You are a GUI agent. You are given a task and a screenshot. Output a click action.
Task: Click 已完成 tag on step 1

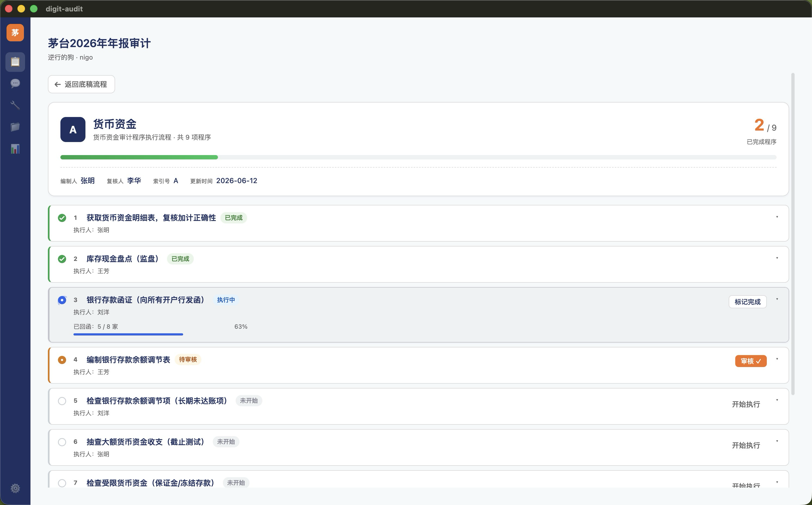tap(233, 218)
